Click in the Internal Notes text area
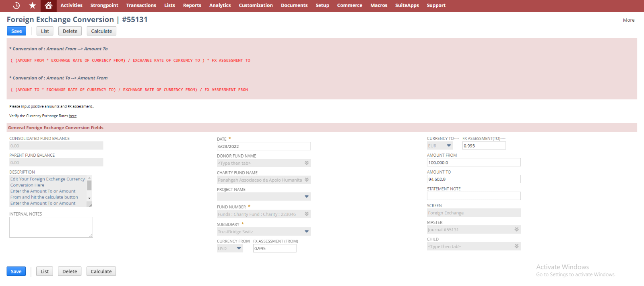644x286 pixels. tap(51, 227)
